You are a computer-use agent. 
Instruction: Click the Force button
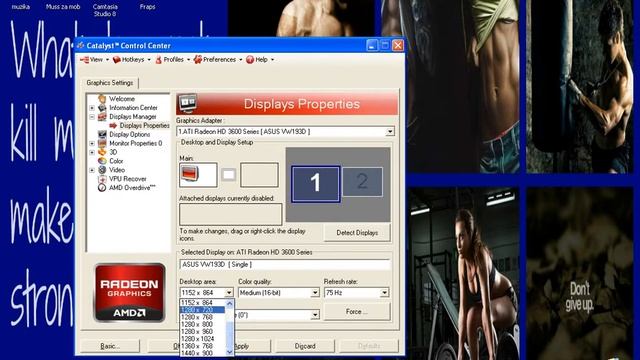[357, 312]
